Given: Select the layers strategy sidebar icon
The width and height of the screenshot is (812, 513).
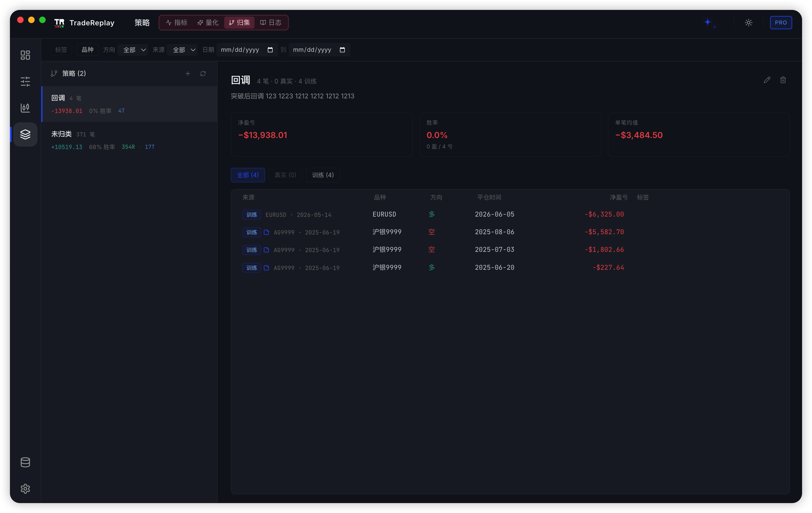Looking at the screenshot, I should click(x=25, y=134).
